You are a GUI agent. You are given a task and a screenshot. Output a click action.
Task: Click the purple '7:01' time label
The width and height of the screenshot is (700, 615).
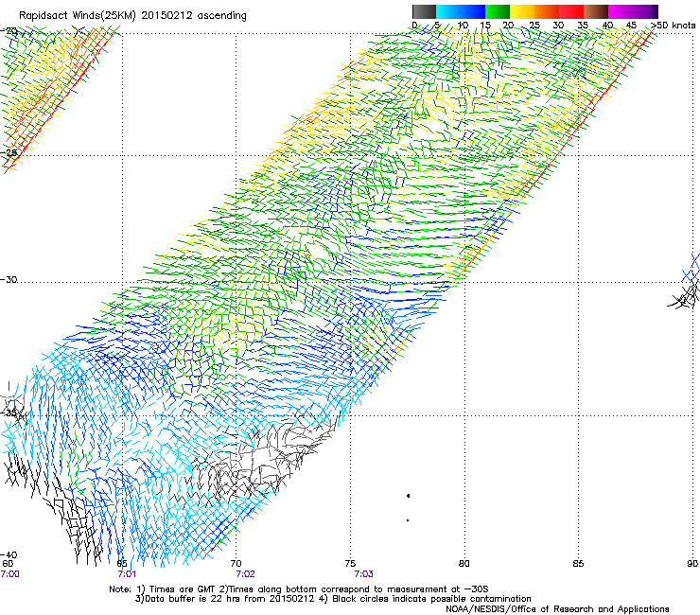(127, 574)
